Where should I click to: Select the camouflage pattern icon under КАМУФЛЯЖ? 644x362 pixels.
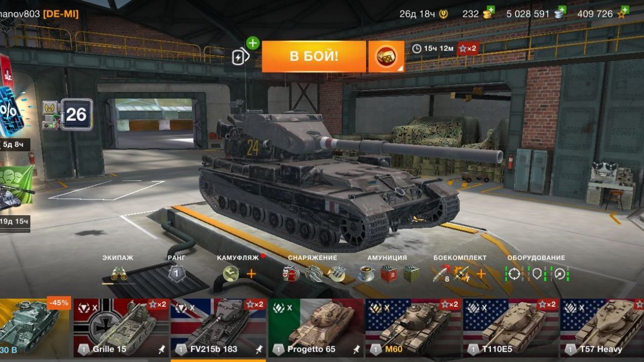pos(231,274)
